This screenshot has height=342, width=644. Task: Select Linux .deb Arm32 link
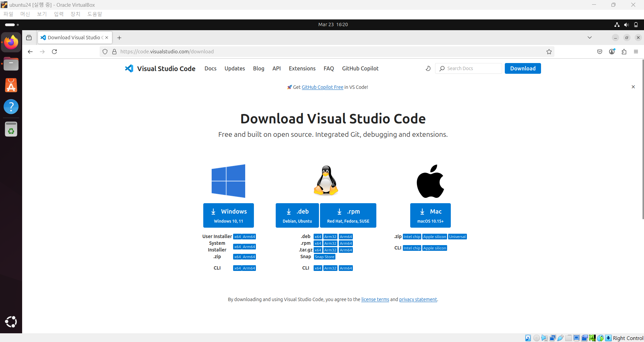point(330,237)
